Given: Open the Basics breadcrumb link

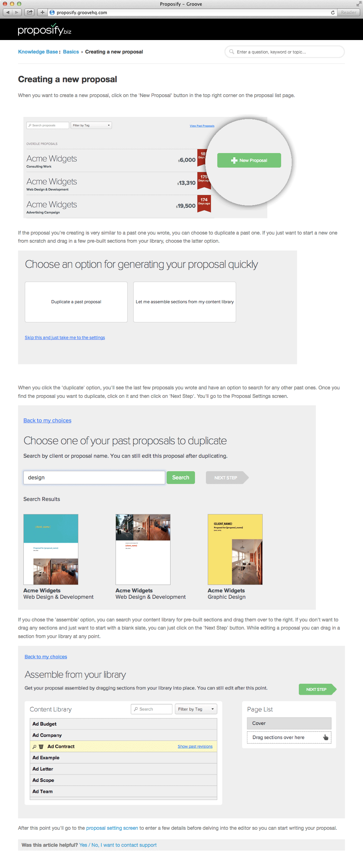Looking at the screenshot, I should (x=71, y=52).
